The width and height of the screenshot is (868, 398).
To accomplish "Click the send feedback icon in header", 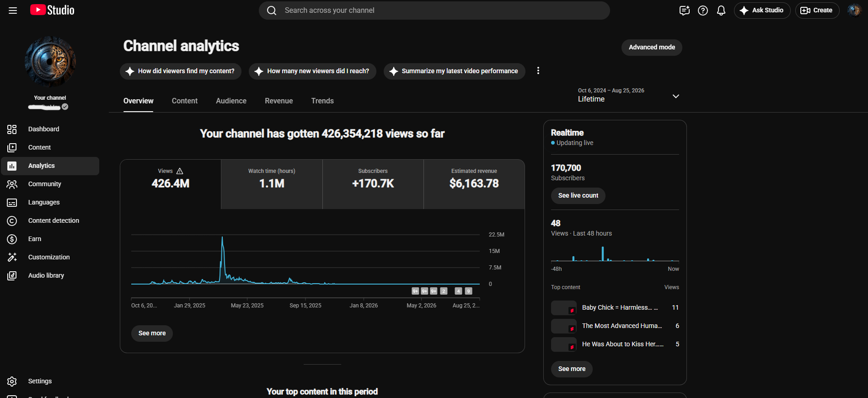I will pos(685,11).
